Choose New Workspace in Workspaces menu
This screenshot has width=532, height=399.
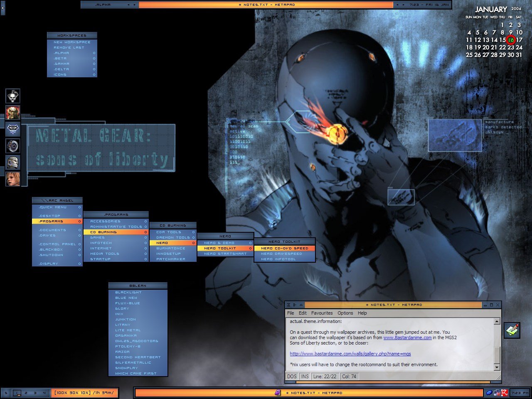point(72,42)
